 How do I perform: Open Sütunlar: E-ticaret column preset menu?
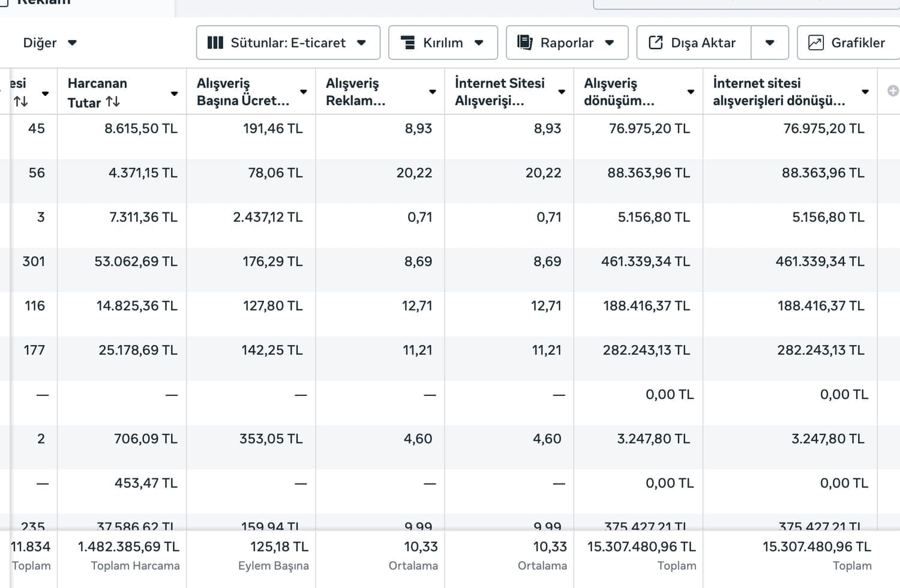288,43
